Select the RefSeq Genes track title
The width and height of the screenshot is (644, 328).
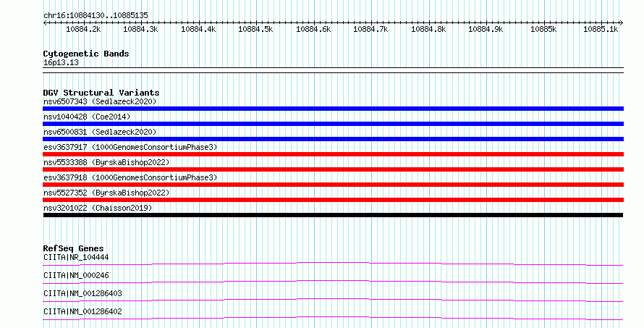pyautogui.click(x=73, y=248)
